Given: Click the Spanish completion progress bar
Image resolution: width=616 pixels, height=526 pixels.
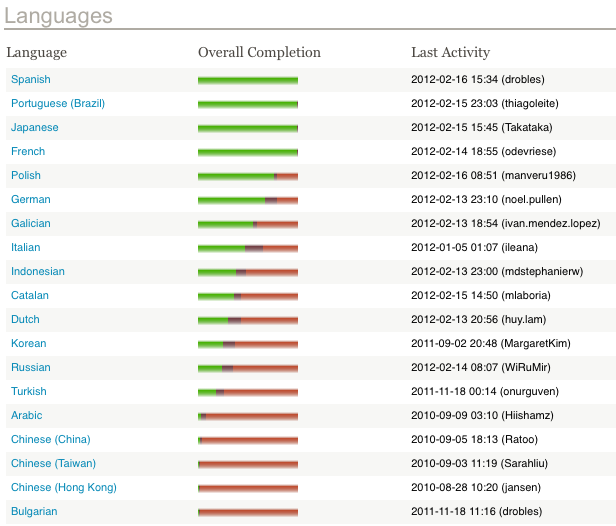Looking at the screenshot, I should [248, 80].
